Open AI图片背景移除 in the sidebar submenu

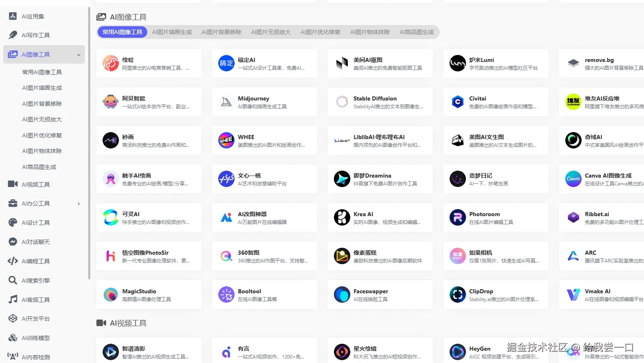pos(42,104)
